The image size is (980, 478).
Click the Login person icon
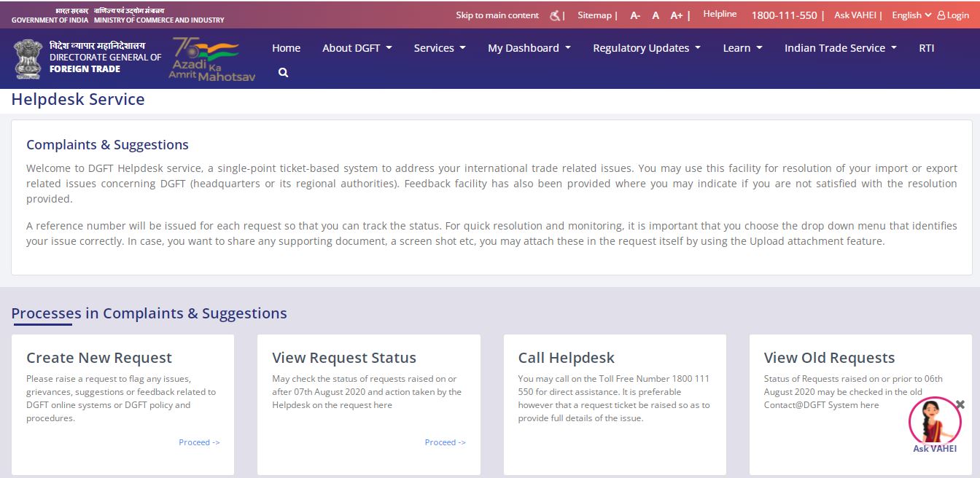pos(944,15)
